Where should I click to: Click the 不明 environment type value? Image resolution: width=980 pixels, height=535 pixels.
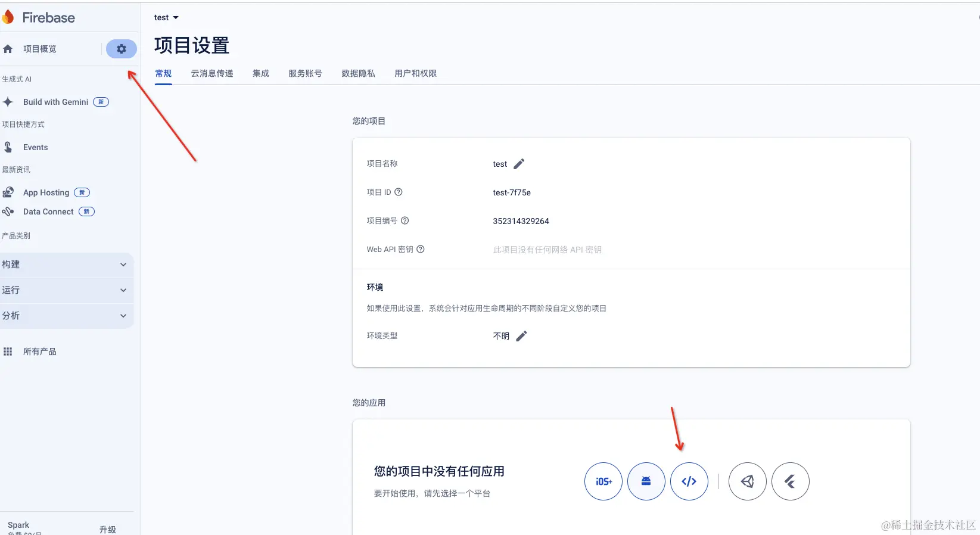pyautogui.click(x=501, y=336)
